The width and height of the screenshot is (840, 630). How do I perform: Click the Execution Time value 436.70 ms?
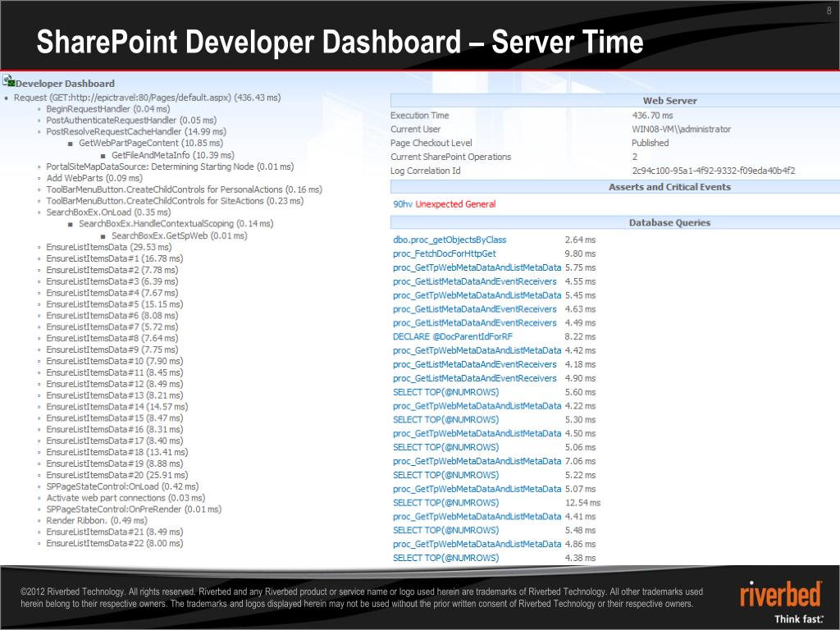[x=652, y=115]
